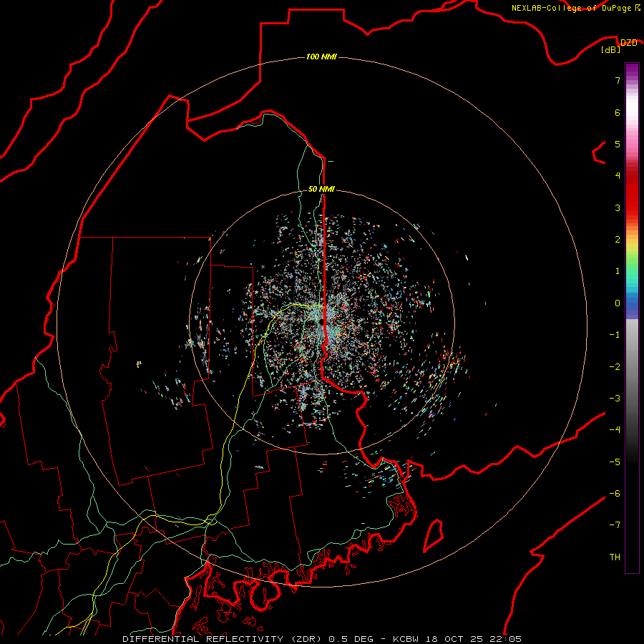The image size is (644, 644).
Task: Click the small red-outlined offshore island
Action: pyautogui.click(x=434, y=535)
